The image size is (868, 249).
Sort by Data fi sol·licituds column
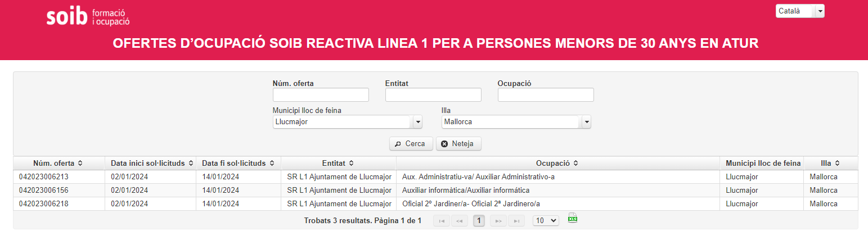[238, 163]
